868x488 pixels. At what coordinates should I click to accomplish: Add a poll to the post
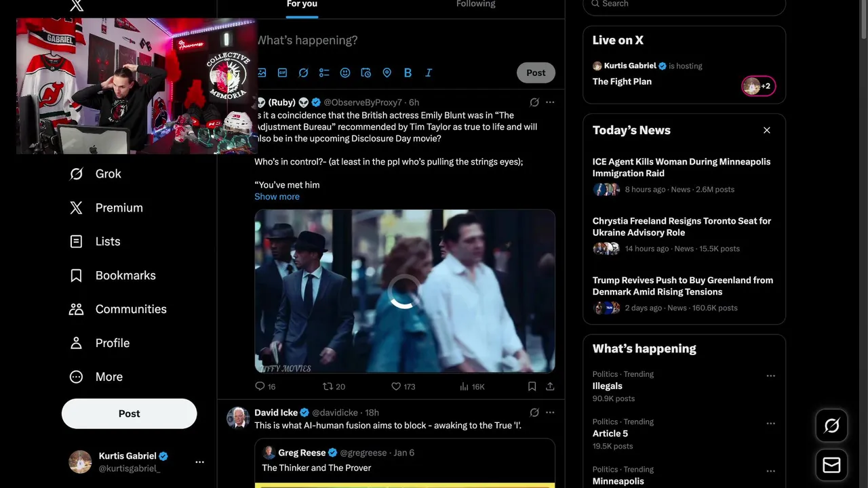(x=324, y=73)
